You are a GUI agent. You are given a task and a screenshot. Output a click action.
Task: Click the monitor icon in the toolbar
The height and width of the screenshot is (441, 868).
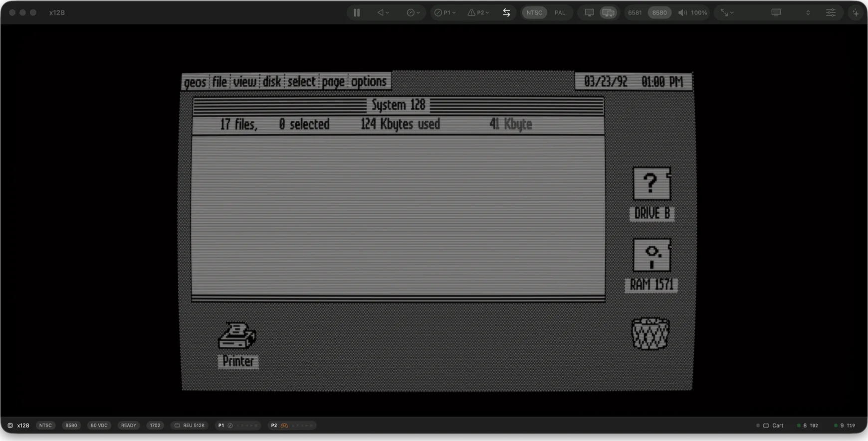click(776, 12)
